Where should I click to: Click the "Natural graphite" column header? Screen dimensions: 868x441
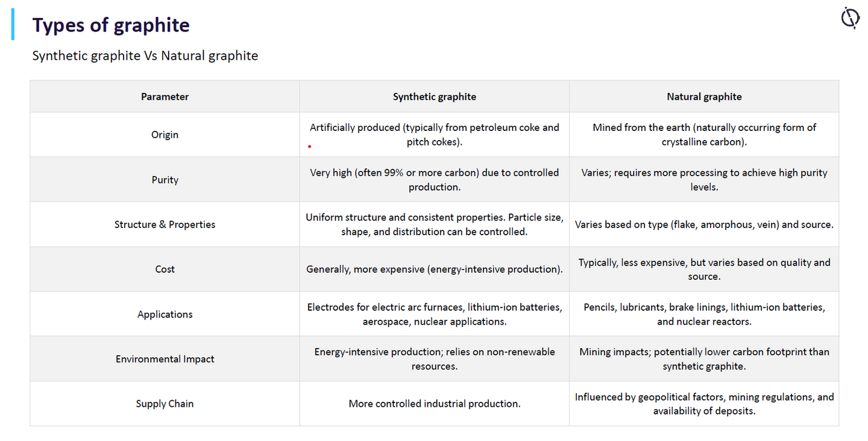click(704, 97)
